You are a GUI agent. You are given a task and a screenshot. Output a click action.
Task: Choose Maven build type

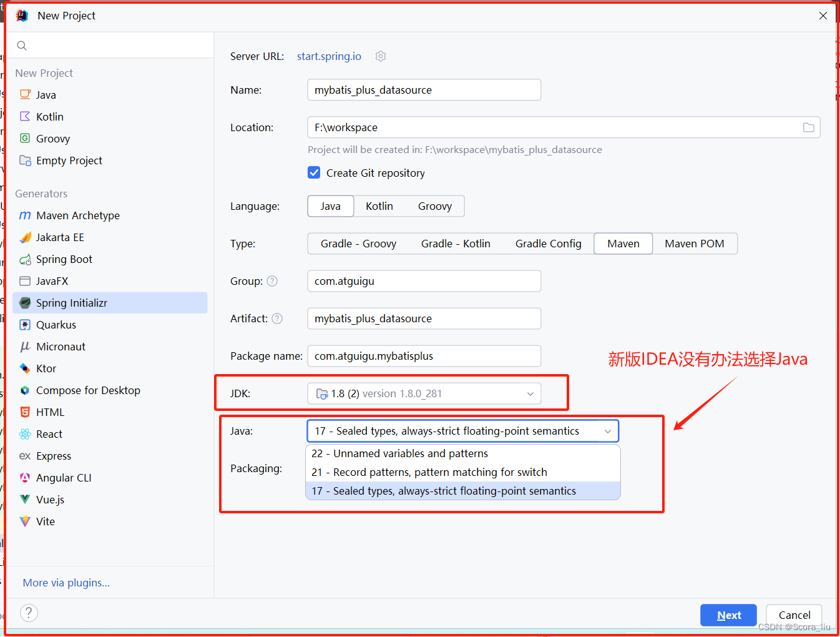coord(623,244)
